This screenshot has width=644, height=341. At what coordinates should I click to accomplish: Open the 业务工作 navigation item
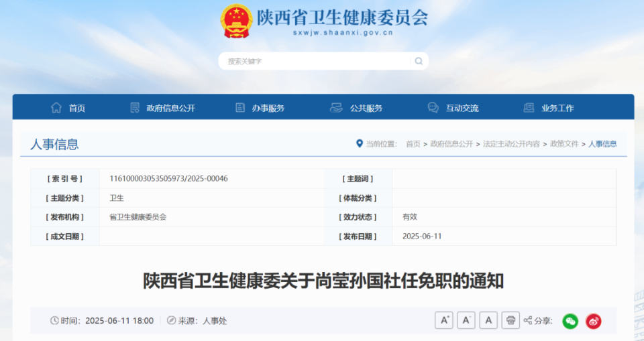pyautogui.click(x=557, y=108)
